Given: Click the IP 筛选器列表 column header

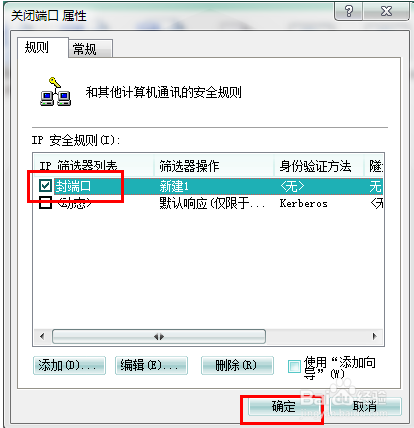Looking at the screenshot, I should click(94, 165).
